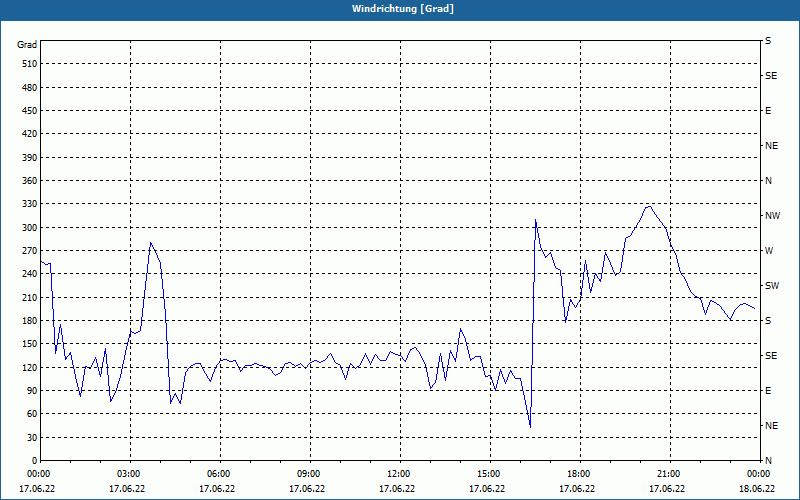Click the SW compass label
The height and width of the screenshot is (500, 800).
(772, 286)
